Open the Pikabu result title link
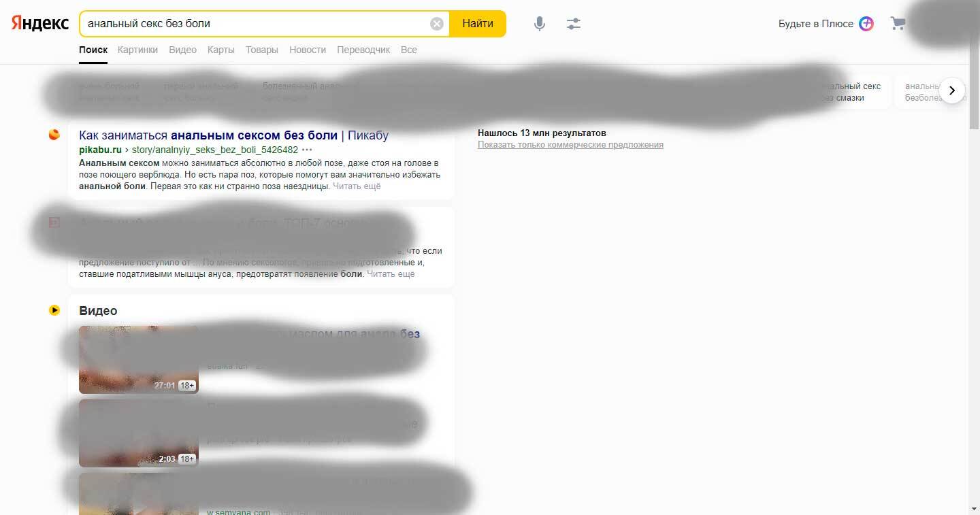This screenshot has width=980, height=515. tap(233, 135)
